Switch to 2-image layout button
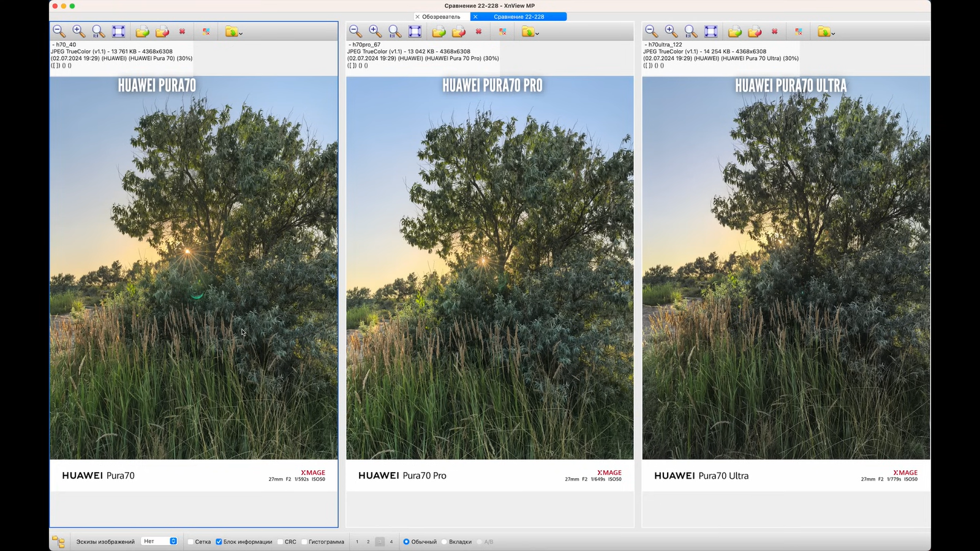Image resolution: width=980 pixels, height=551 pixels. [x=368, y=542]
